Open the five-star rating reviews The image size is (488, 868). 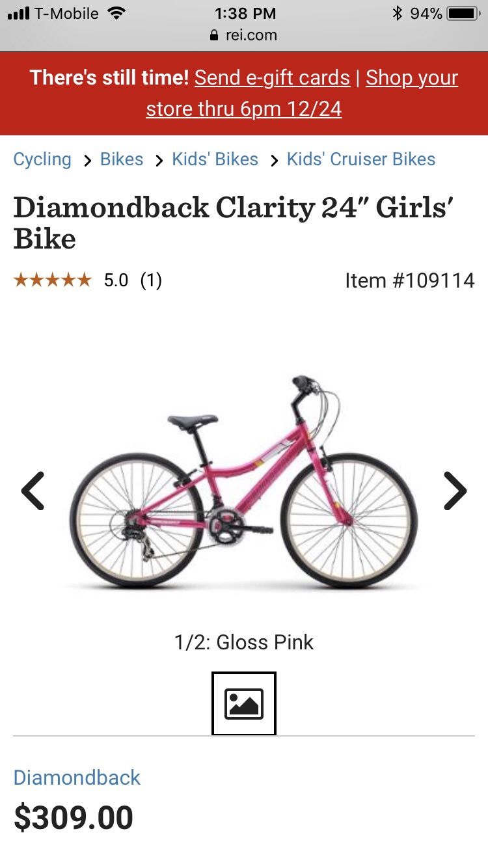(52, 280)
